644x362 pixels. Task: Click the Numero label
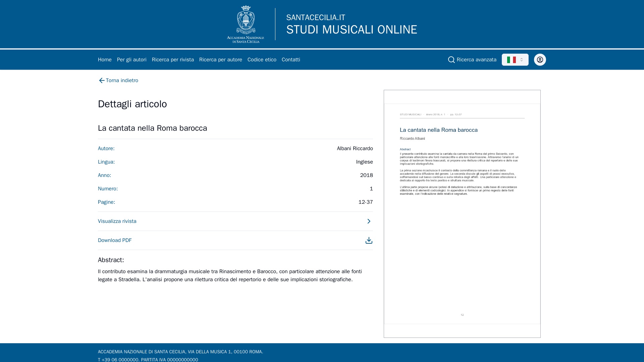click(108, 189)
